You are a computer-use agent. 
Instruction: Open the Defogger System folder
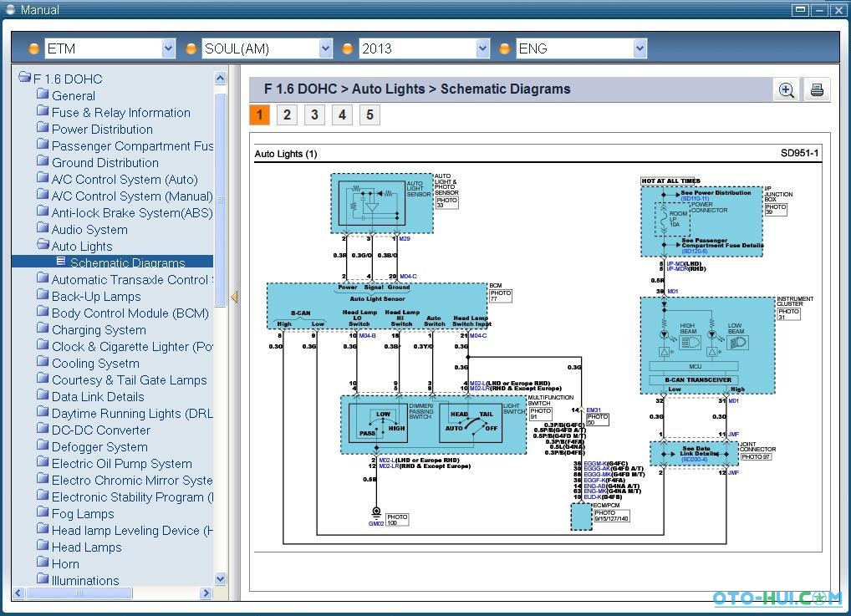(92, 446)
